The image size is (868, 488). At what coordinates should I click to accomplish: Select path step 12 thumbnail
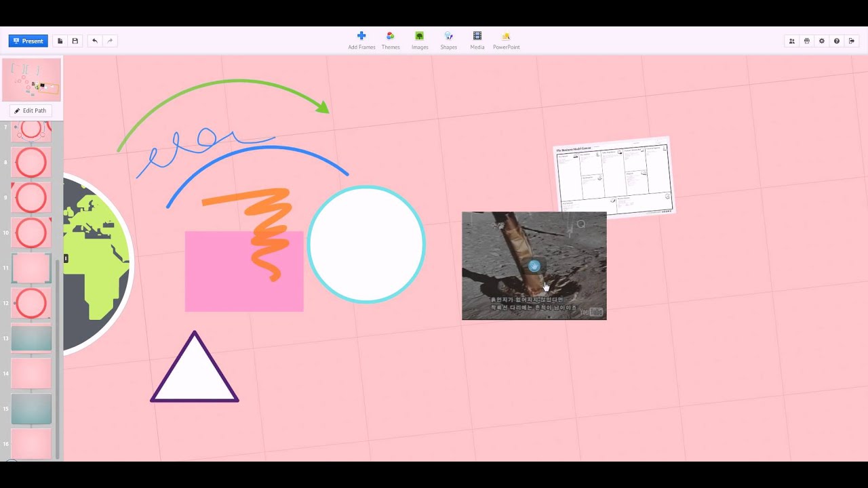click(31, 304)
